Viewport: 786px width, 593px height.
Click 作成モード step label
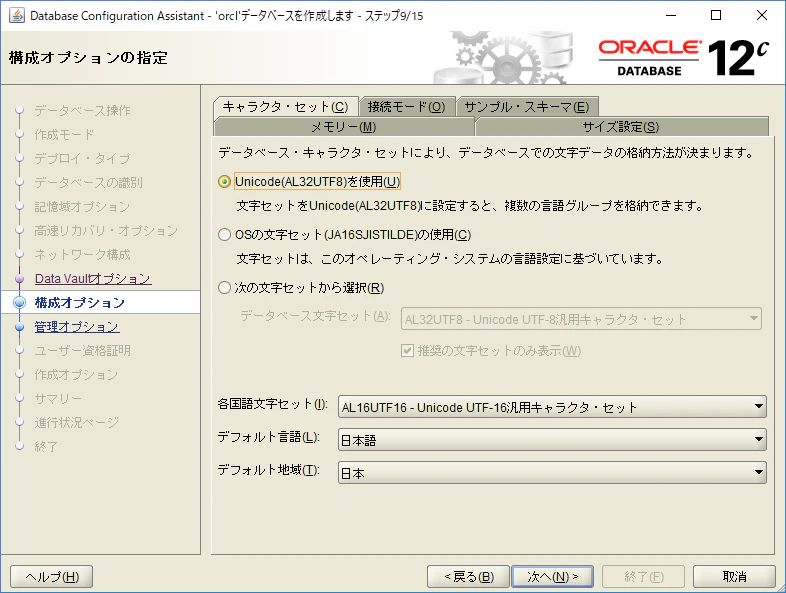[64, 134]
